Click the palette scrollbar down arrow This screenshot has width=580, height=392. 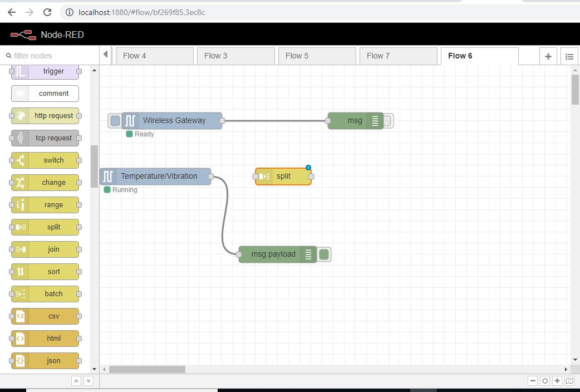click(x=94, y=369)
